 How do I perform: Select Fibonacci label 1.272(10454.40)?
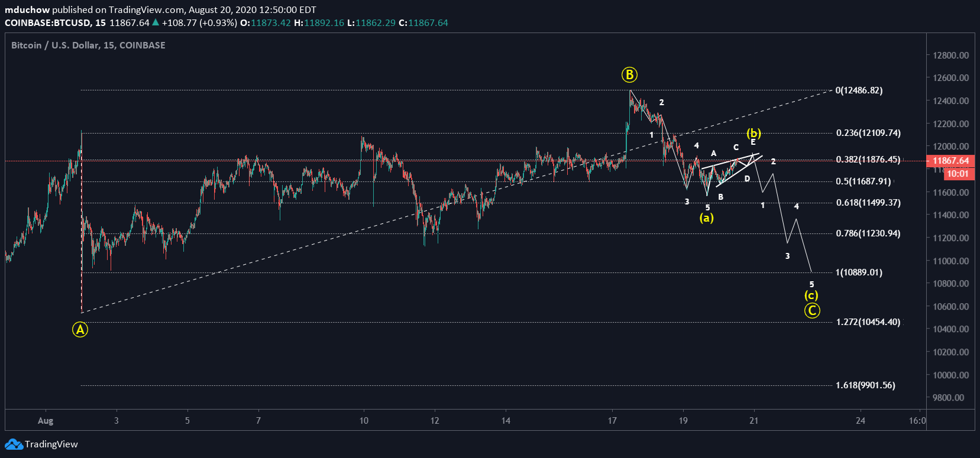[x=868, y=322]
